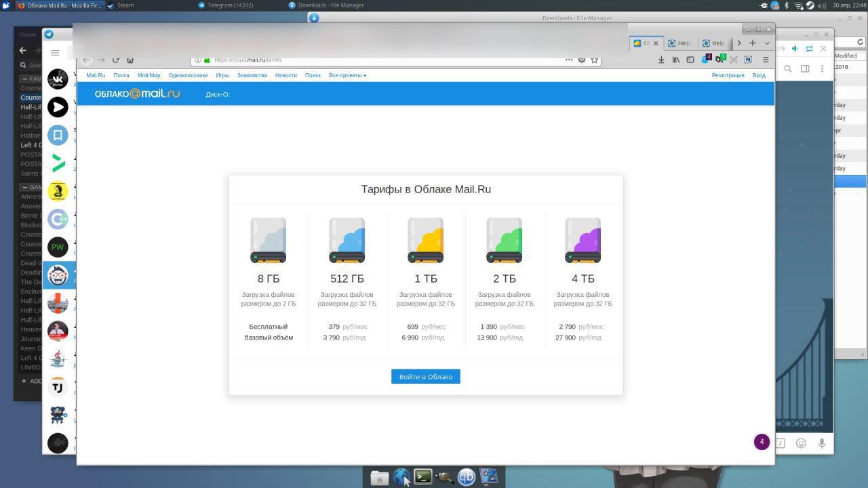Click the Firefox address bar URL
868x488 pixels.
click(248, 60)
